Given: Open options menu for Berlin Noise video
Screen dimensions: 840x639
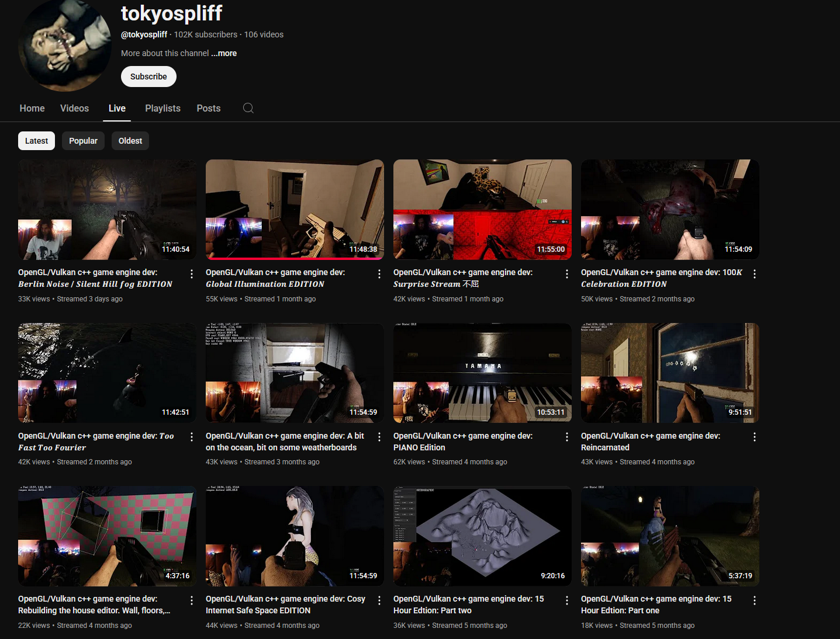Looking at the screenshot, I should (192, 274).
